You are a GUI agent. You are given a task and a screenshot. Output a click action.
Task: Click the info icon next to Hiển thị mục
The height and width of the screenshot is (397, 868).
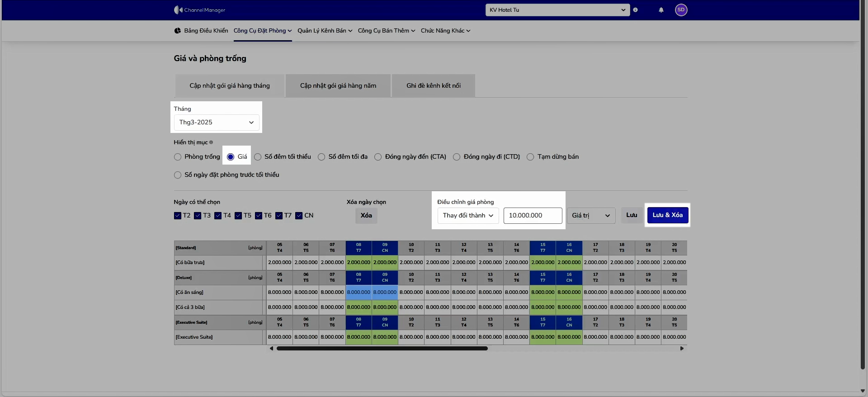tap(211, 142)
